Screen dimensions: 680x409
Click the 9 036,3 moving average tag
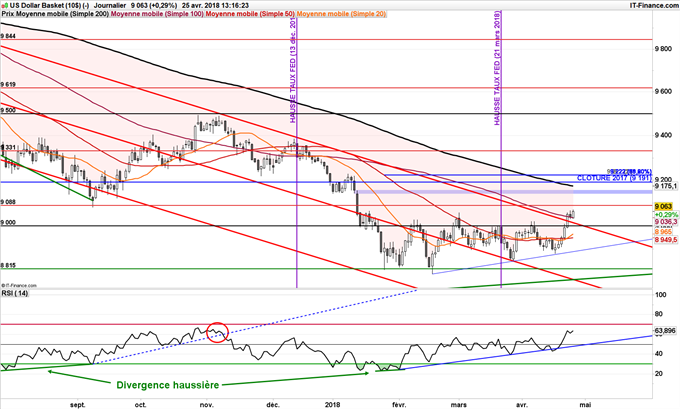pos(666,222)
